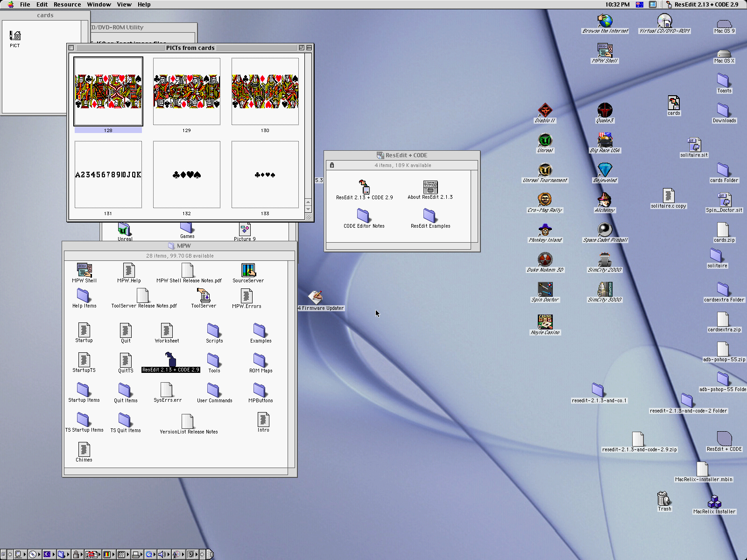
Task: Select PICT 132 large suits thumbnail
Action: [187, 175]
